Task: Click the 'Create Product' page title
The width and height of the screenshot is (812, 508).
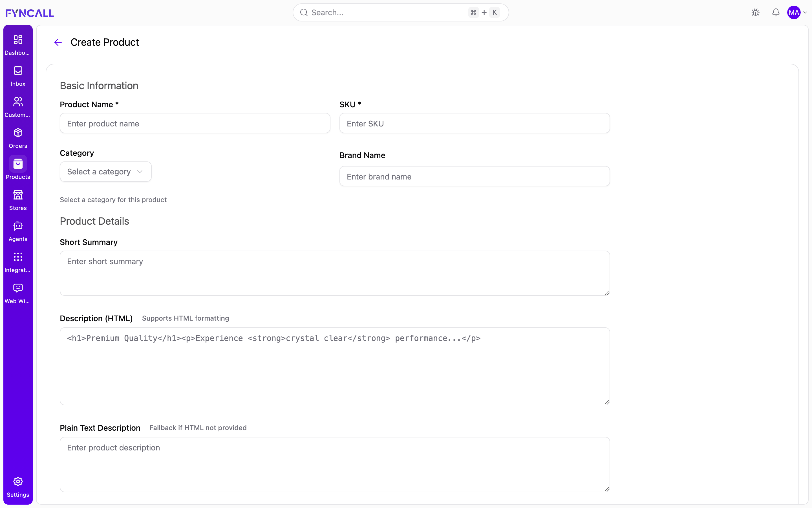Action: (105, 42)
